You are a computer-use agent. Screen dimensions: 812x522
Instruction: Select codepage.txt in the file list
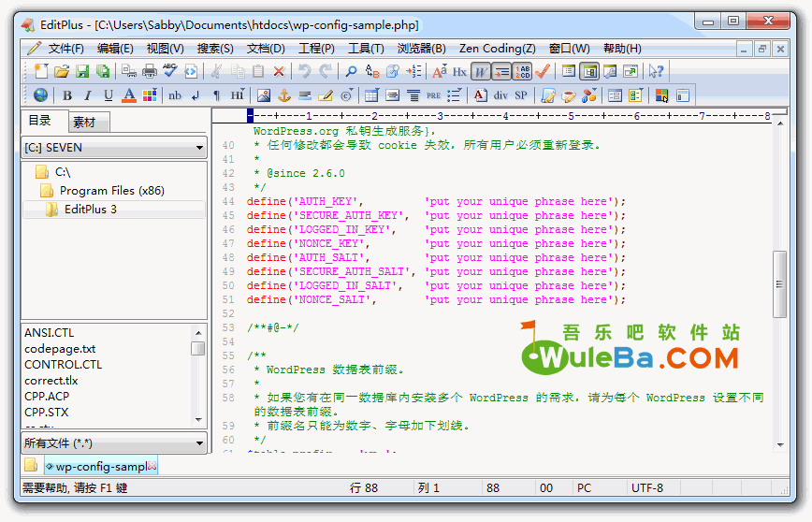tap(60, 349)
